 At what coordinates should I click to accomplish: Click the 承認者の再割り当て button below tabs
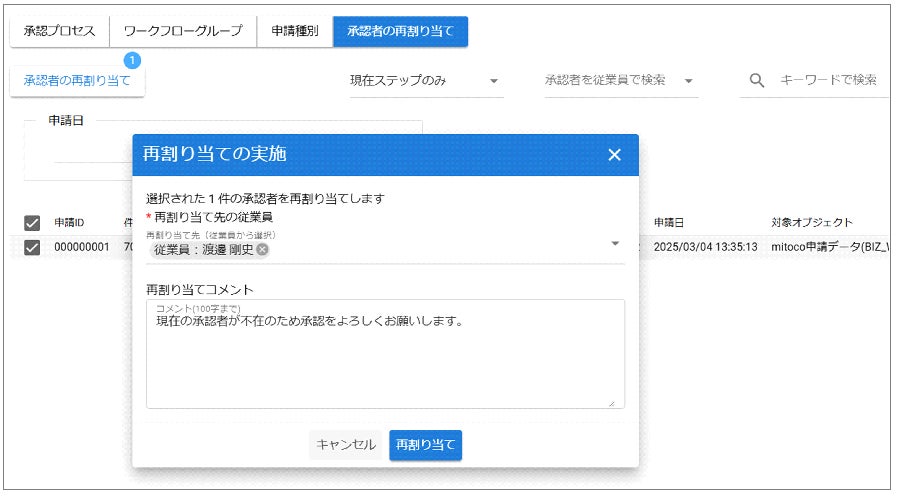[77, 81]
